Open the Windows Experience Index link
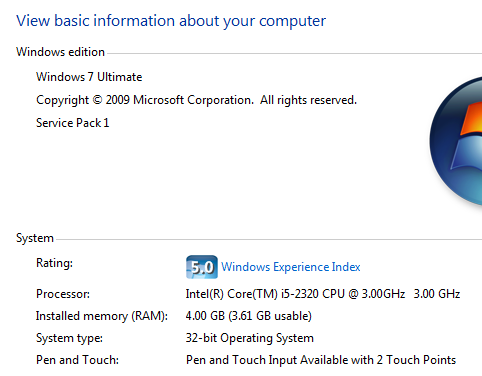This screenshot has width=482, height=376. (x=291, y=267)
